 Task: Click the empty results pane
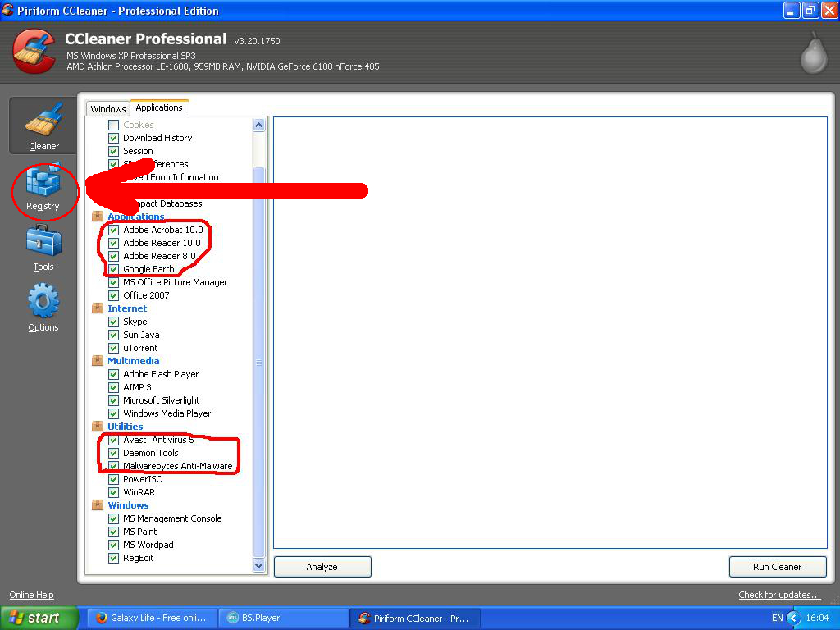coord(550,332)
